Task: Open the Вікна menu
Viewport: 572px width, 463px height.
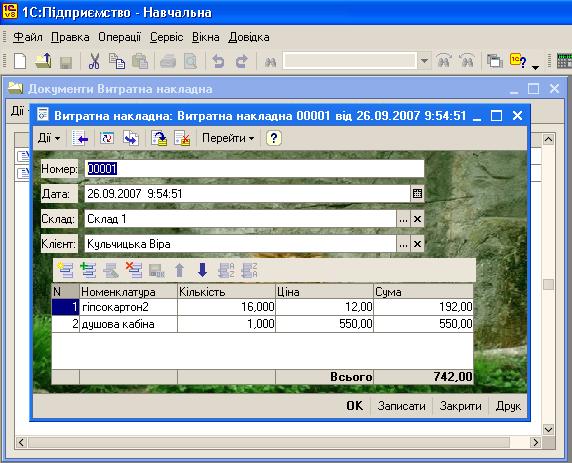Action: click(205, 37)
